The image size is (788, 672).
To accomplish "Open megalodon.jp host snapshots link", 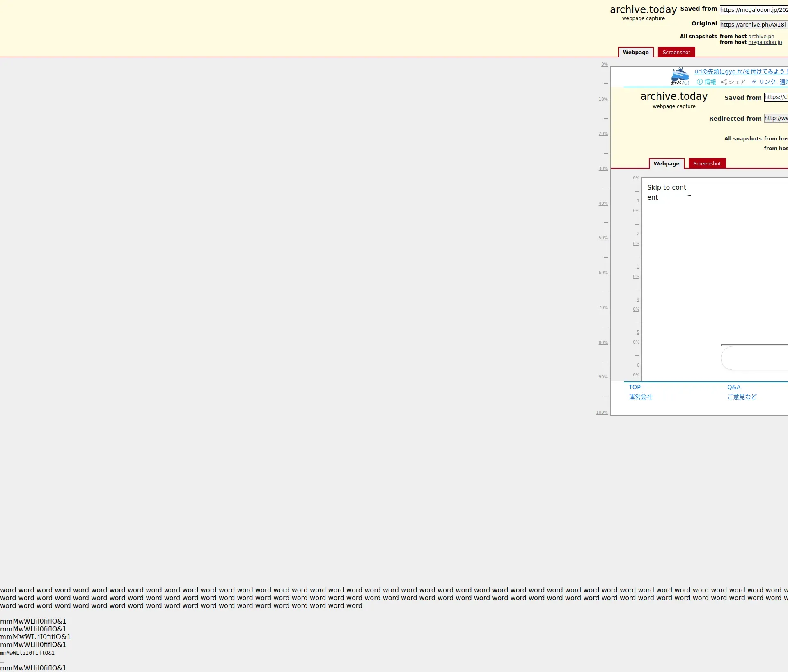I will tap(765, 42).
